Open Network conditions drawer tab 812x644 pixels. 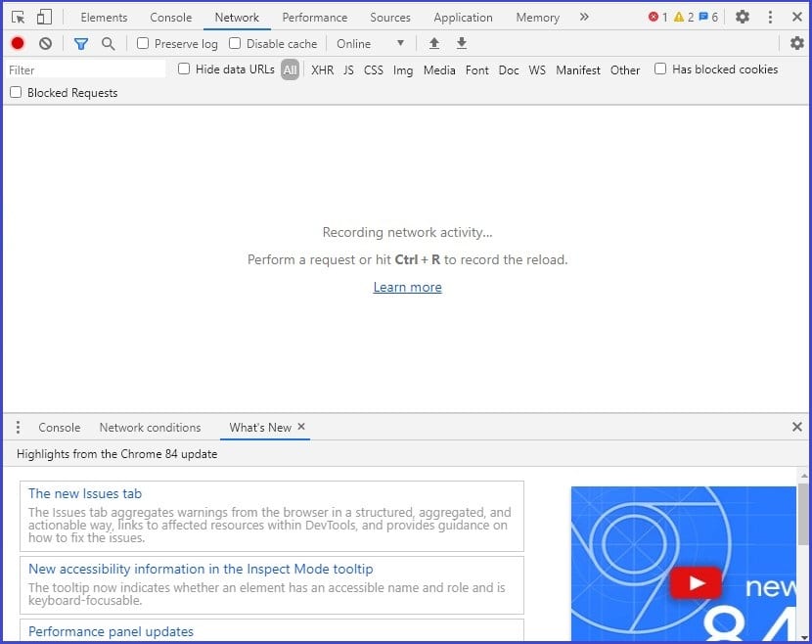click(151, 428)
